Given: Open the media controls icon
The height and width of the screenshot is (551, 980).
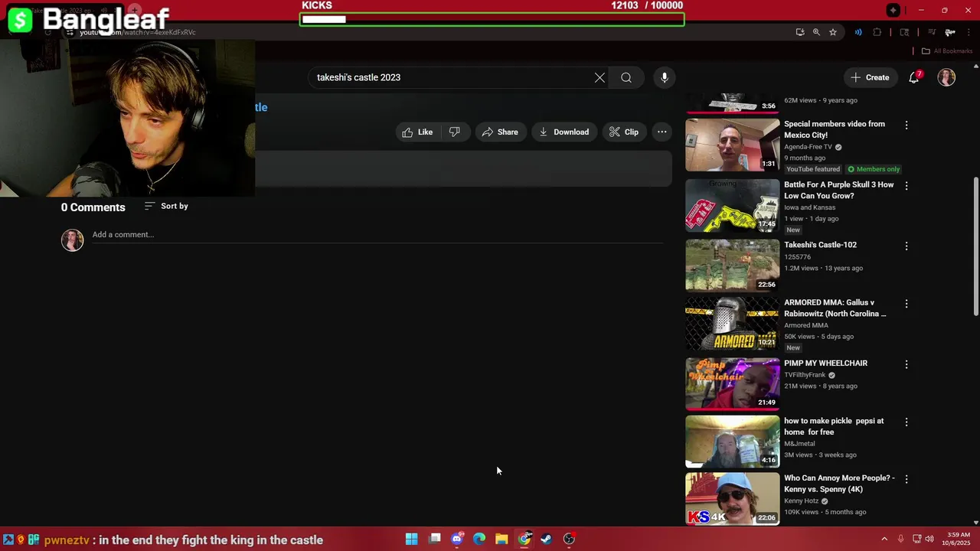Looking at the screenshot, I should (932, 32).
